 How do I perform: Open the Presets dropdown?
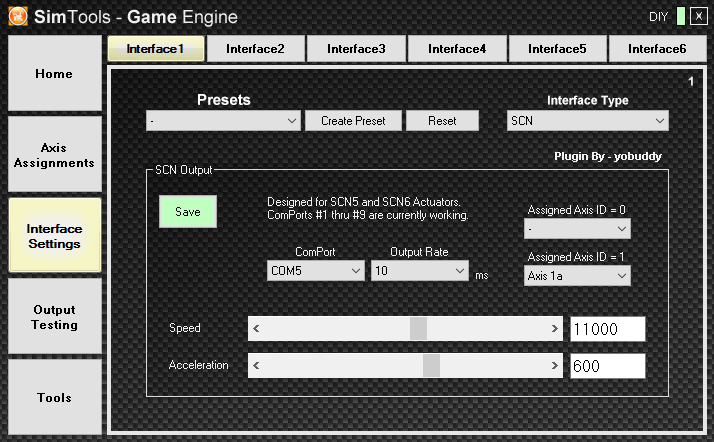point(223,121)
